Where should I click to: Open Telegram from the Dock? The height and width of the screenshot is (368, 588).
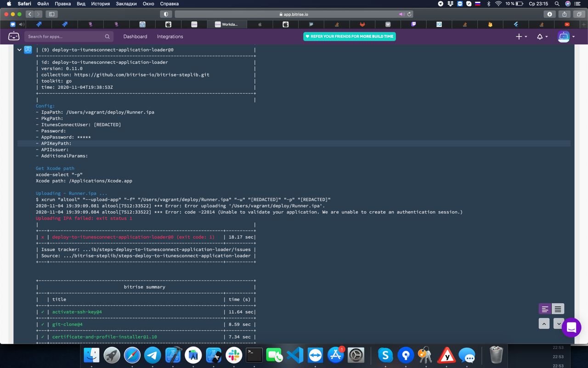153,355
